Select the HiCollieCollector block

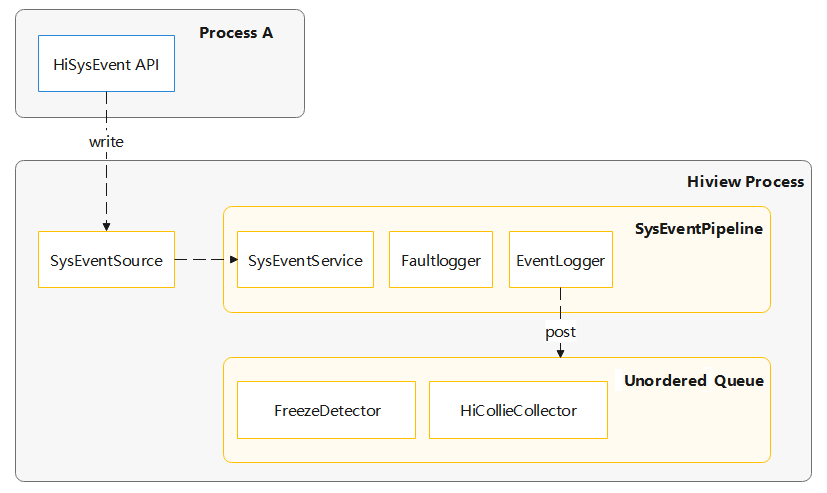(518, 410)
